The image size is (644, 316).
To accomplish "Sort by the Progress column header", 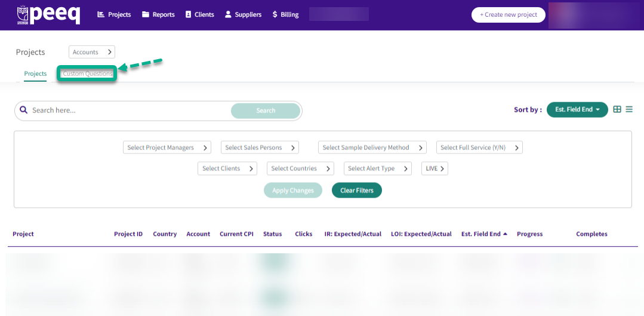I will point(530,234).
